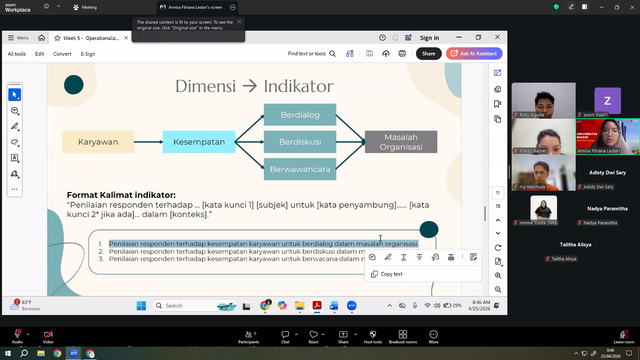Image resolution: width=640 pixels, height=360 pixels.
Task: Open Host tools shield in Zoom
Action: (x=373, y=337)
